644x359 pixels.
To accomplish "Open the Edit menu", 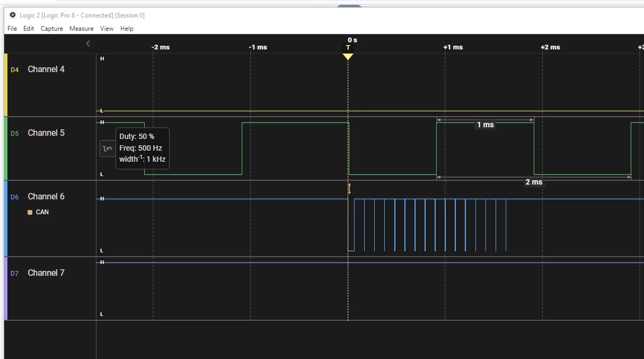I will [29, 29].
